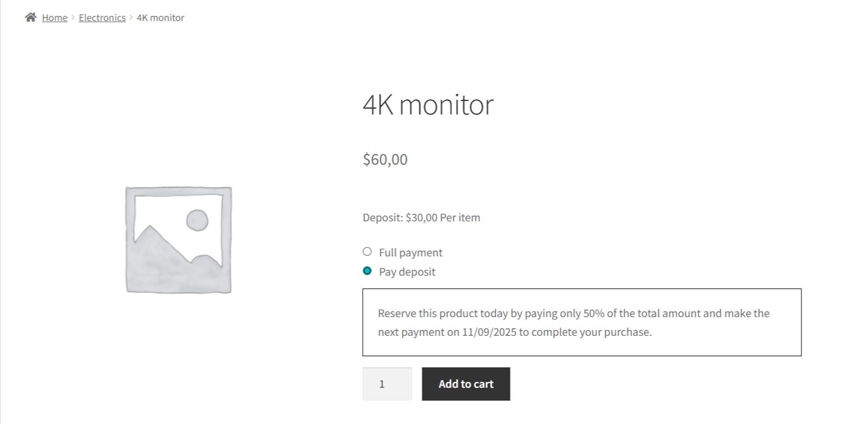
Task: Go to the Electronics category link
Action: click(x=102, y=18)
